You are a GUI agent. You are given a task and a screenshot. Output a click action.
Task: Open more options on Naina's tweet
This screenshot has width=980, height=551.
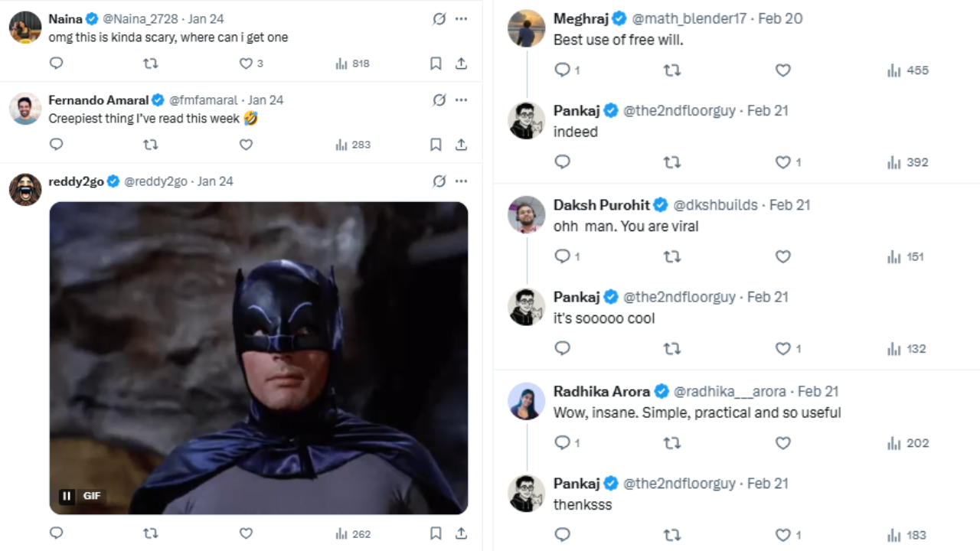tap(461, 18)
